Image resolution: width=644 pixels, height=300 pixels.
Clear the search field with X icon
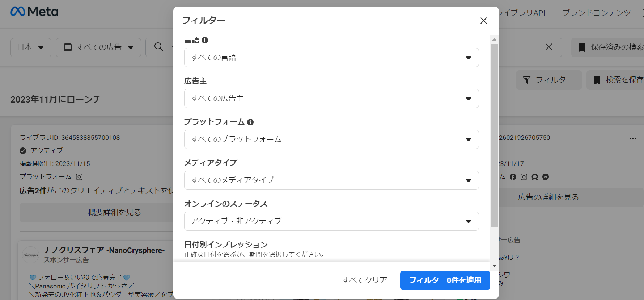tap(548, 47)
